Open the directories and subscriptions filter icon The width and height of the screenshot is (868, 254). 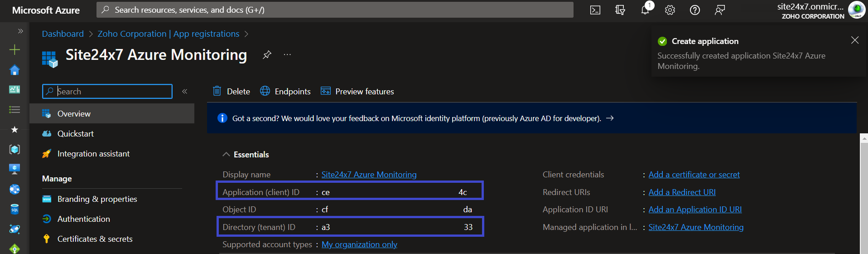(x=620, y=10)
